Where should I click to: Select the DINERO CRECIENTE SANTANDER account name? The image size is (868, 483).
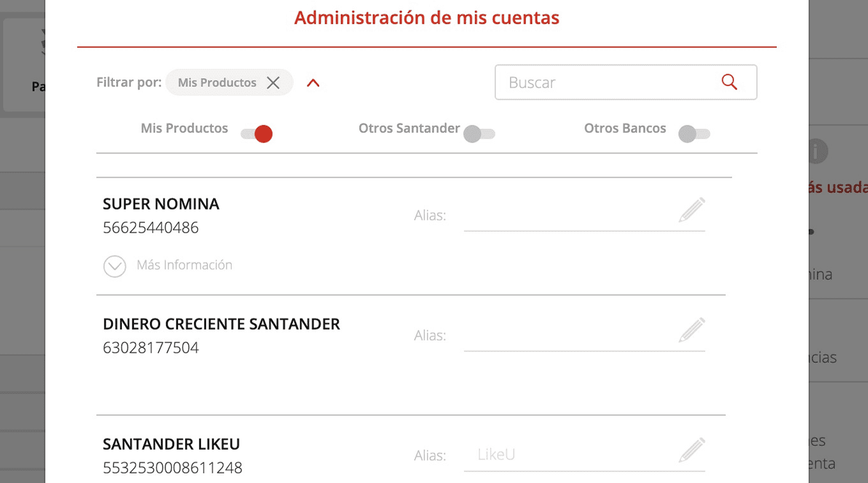pos(221,324)
